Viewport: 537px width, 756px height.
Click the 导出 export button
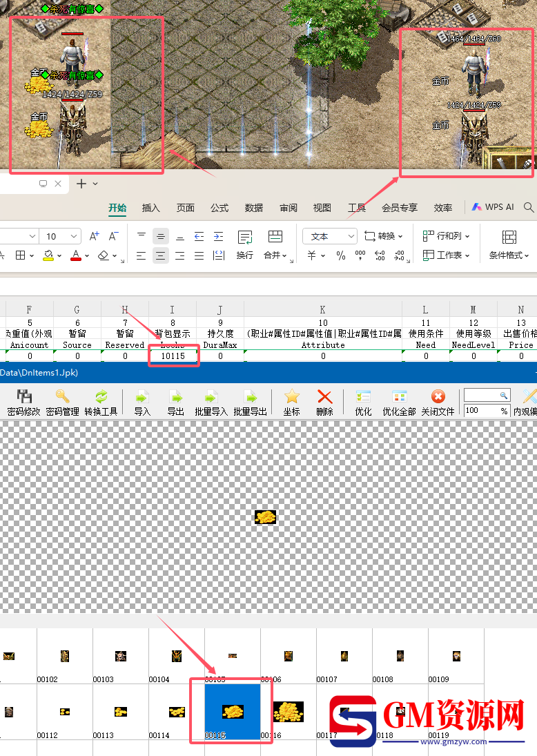(175, 403)
